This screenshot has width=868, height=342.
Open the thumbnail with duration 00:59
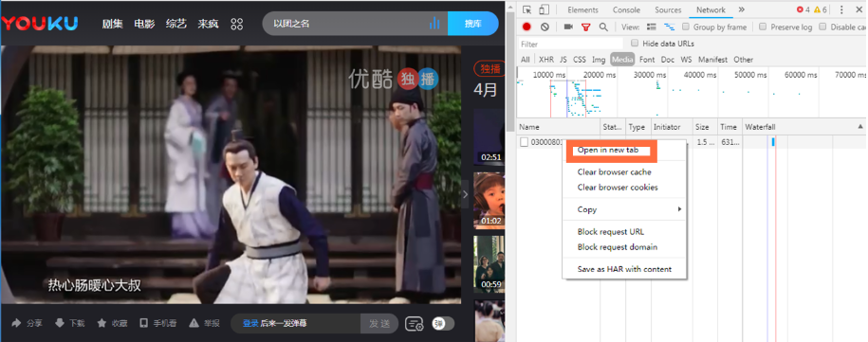coord(489,264)
